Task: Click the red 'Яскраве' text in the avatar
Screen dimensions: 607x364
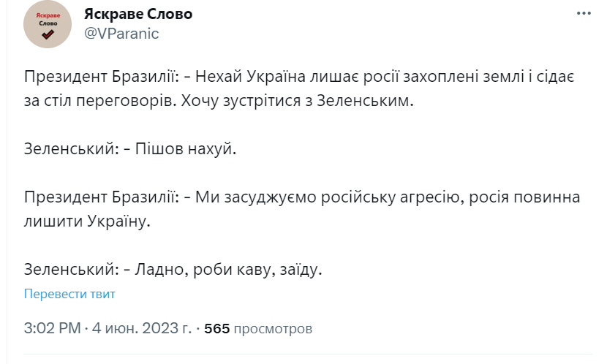Action: [x=48, y=15]
